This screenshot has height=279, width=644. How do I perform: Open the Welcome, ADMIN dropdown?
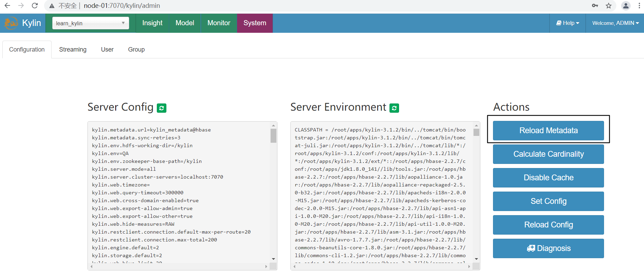(615, 23)
